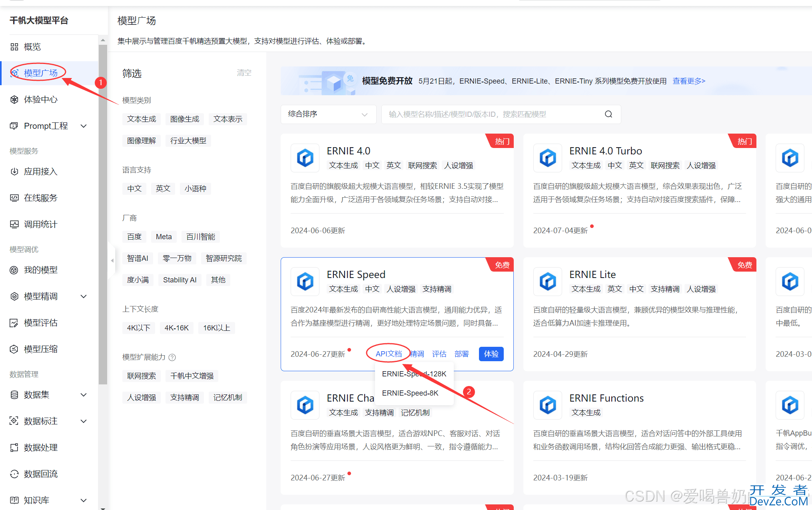
Task: Open the 综合排序 sort dropdown
Action: pos(328,114)
